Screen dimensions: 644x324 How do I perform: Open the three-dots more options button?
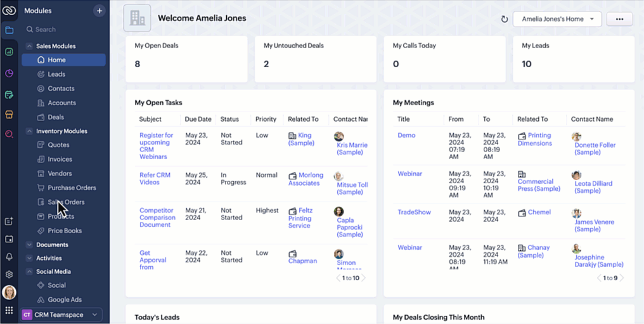pos(619,19)
